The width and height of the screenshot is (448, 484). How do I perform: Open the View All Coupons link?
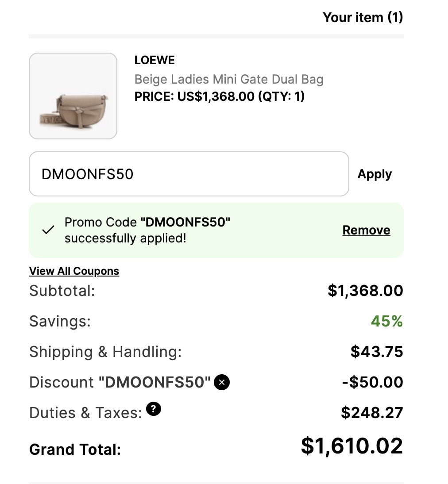coord(74,271)
